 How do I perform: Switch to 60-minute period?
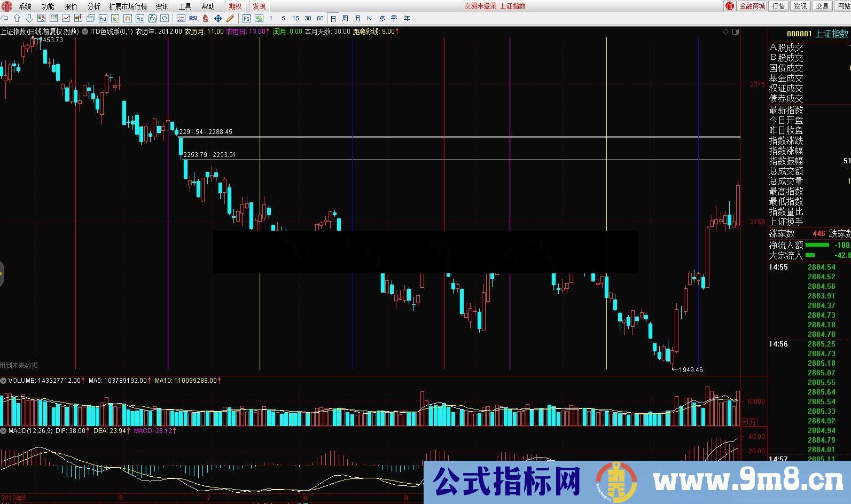coord(320,18)
